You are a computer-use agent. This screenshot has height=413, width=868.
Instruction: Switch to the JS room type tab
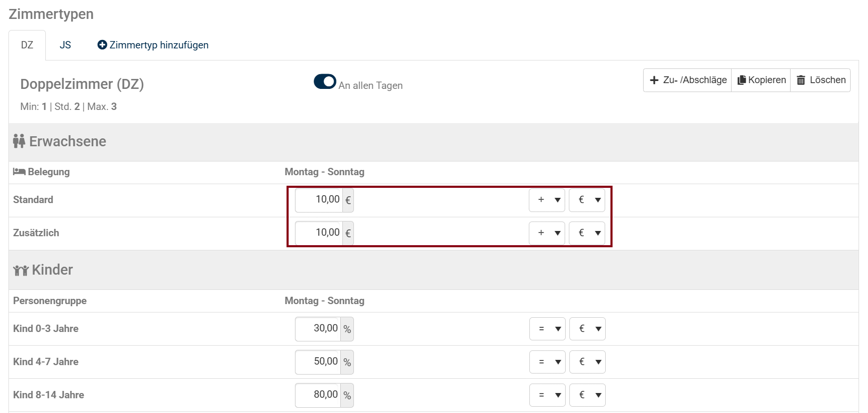(x=65, y=45)
